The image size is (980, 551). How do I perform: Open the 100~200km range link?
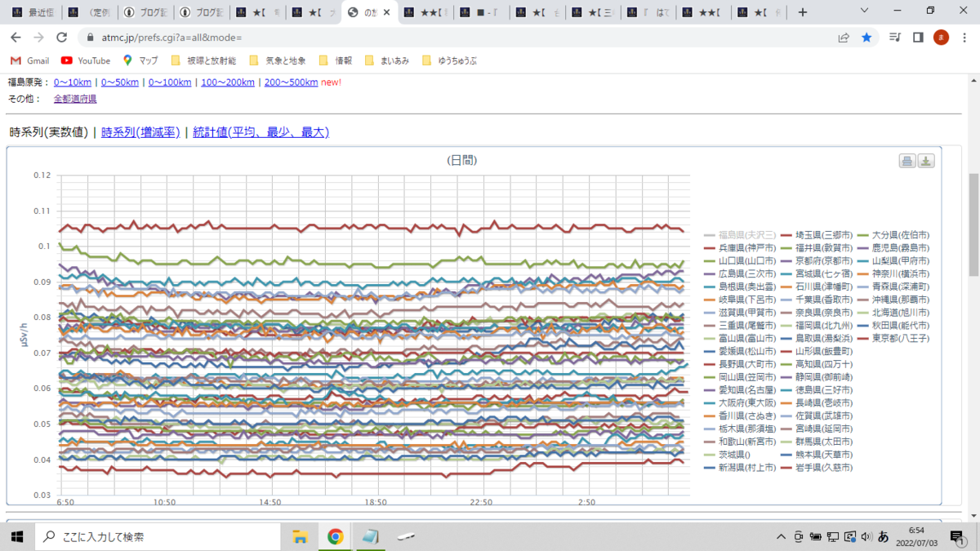228,82
